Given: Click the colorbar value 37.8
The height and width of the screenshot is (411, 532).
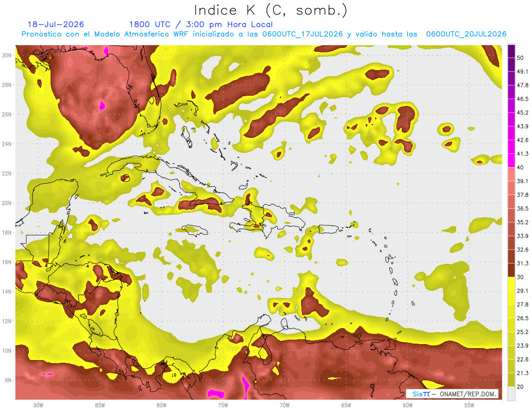Looking at the screenshot, I should pyautogui.click(x=523, y=195).
